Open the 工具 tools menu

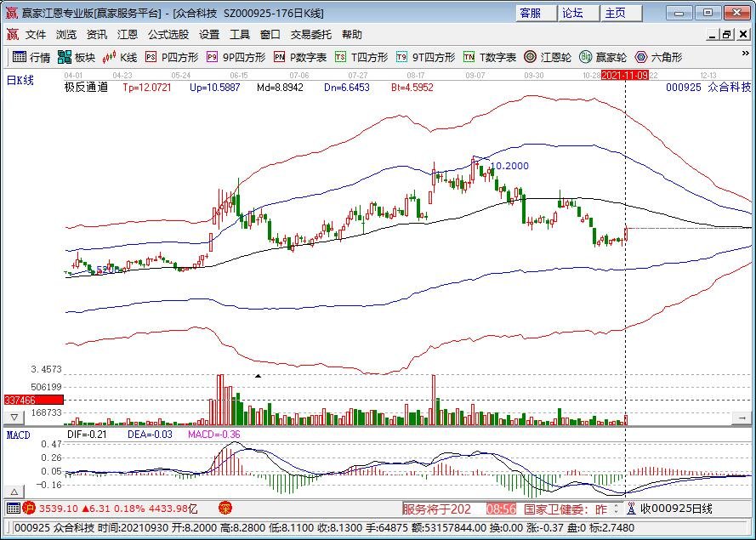tap(240, 35)
